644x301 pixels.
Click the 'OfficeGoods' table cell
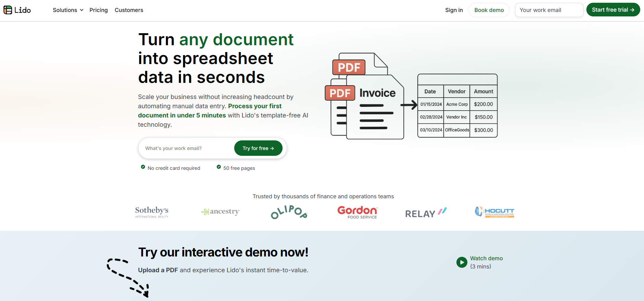pyautogui.click(x=457, y=130)
